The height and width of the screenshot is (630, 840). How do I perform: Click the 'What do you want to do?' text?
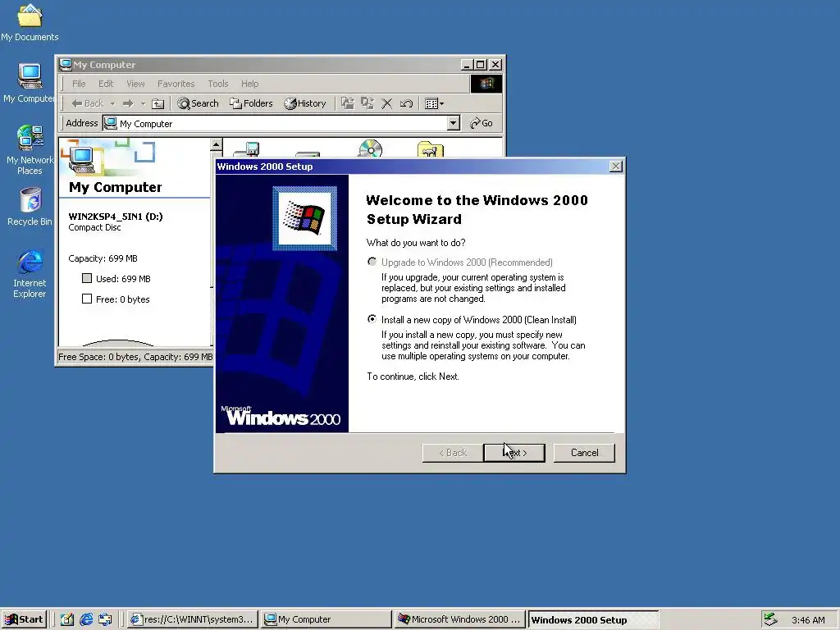coord(416,243)
